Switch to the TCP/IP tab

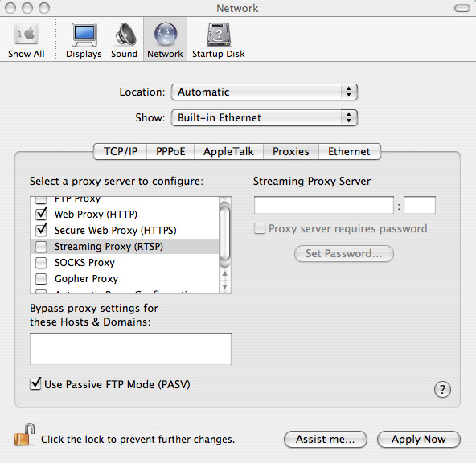121,151
